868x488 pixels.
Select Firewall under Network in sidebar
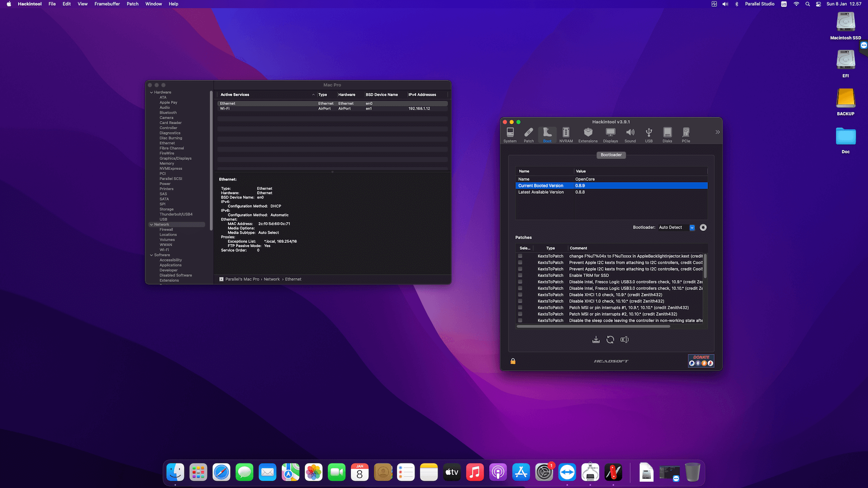coord(166,230)
